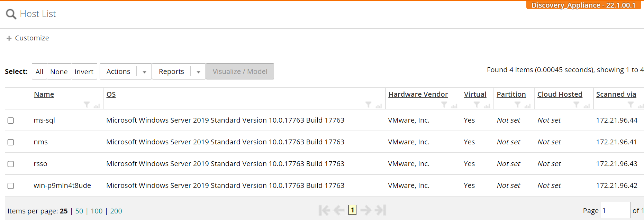Sort by the Virtual column header
Screen dimensions: 644x220
click(475, 94)
